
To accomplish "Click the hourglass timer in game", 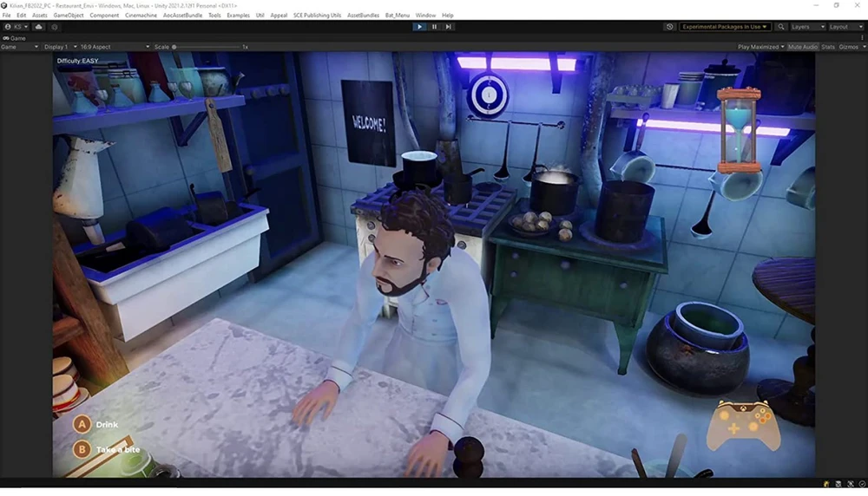I will tap(739, 130).
